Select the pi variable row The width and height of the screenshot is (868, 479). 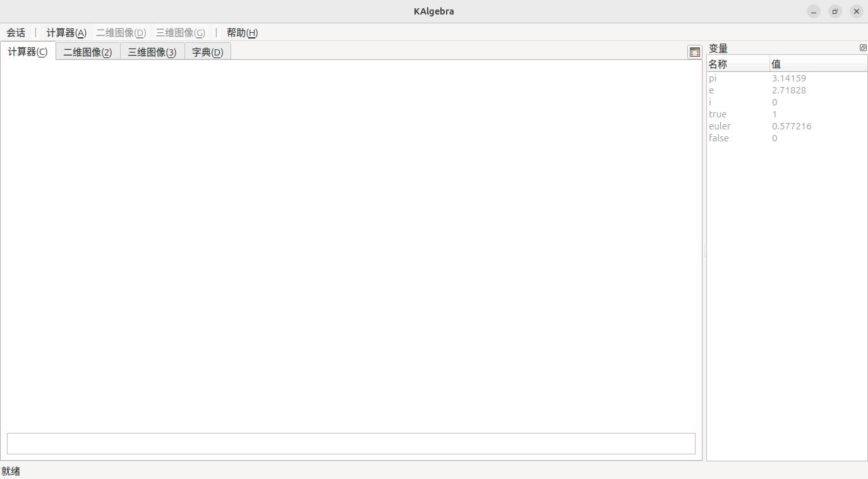tap(787, 78)
